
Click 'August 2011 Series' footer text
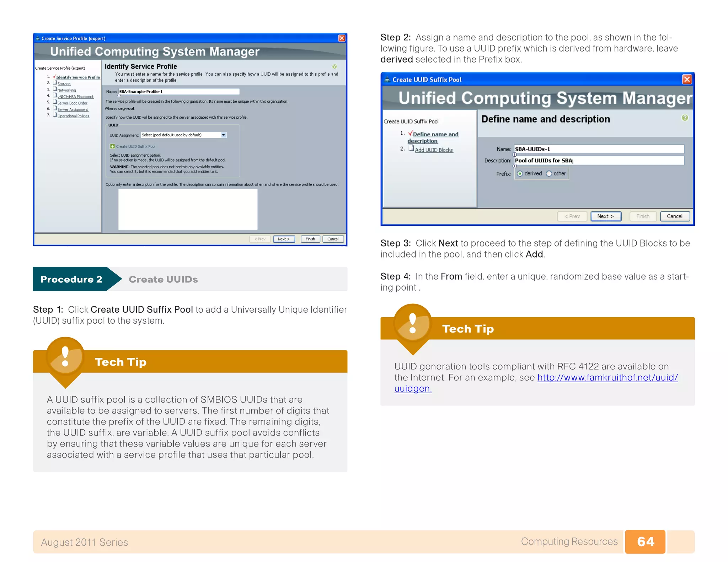85,542
